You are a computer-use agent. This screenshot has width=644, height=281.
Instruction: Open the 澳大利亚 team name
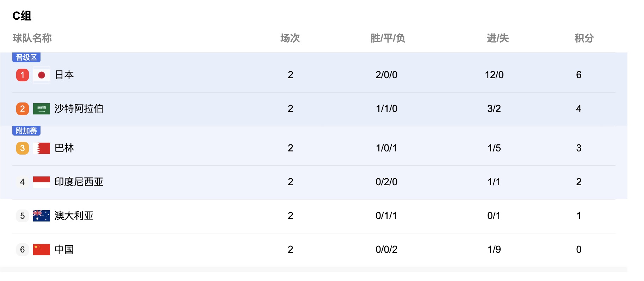(x=74, y=216)
